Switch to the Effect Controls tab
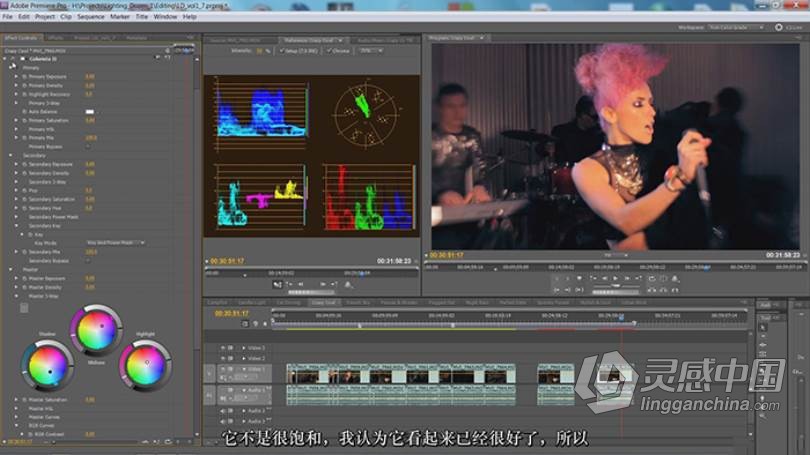Image resolution: width=810 pixels, height=455 pixels. pos(21,38)
